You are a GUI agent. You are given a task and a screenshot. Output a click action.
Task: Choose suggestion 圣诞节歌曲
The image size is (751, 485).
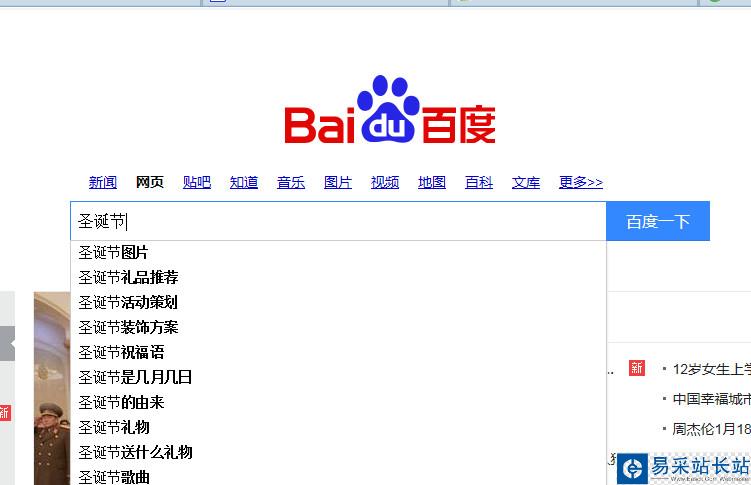pyautogui.click(x=338, y=476)
